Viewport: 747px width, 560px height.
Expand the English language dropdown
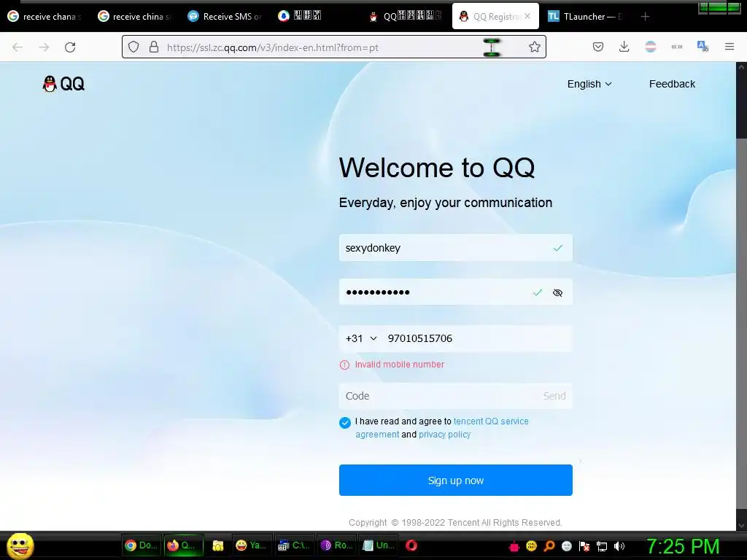pos(589,84)
